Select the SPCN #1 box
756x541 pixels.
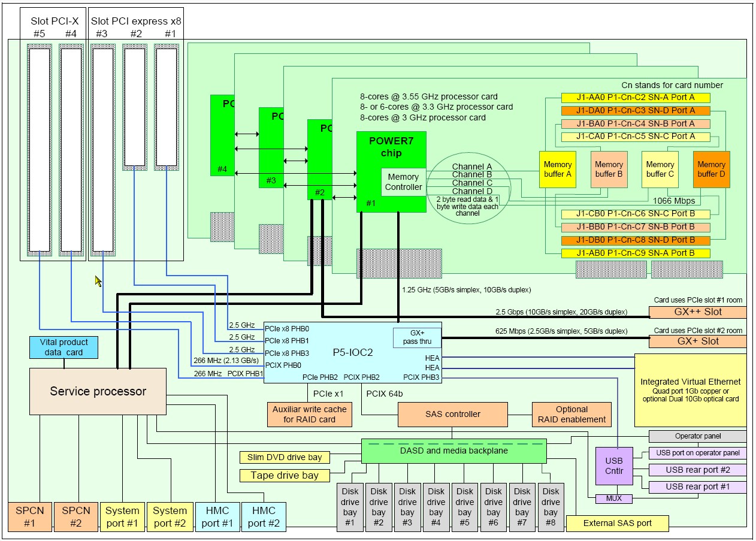tap(30, 516)
